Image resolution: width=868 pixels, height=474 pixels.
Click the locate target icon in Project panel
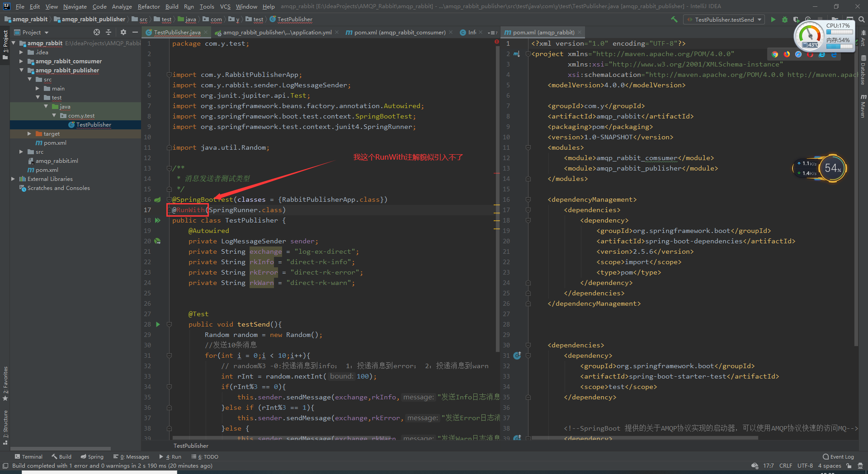coord(97,32)
